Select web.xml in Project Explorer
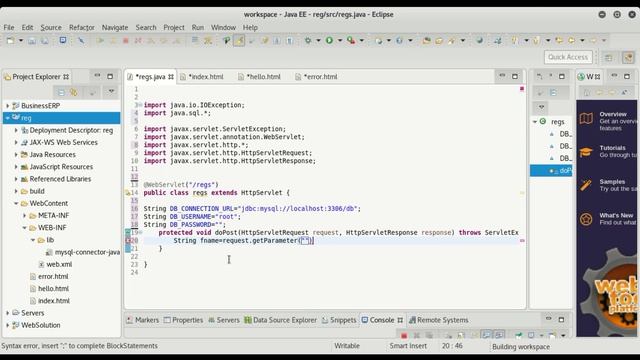The image size is (640, 360). click(55, 264)
